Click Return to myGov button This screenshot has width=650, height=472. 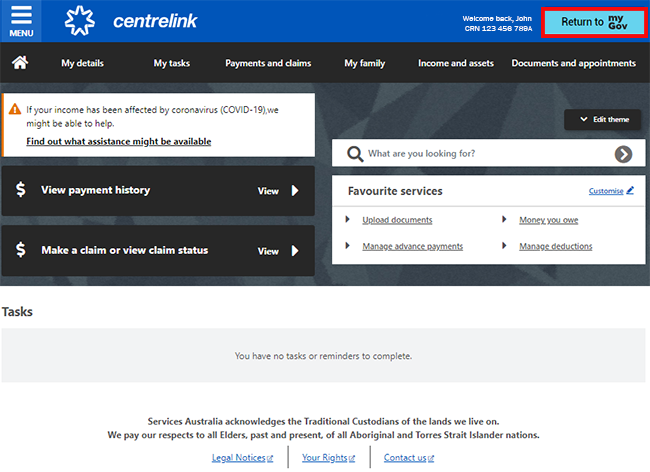coord(594,22)
